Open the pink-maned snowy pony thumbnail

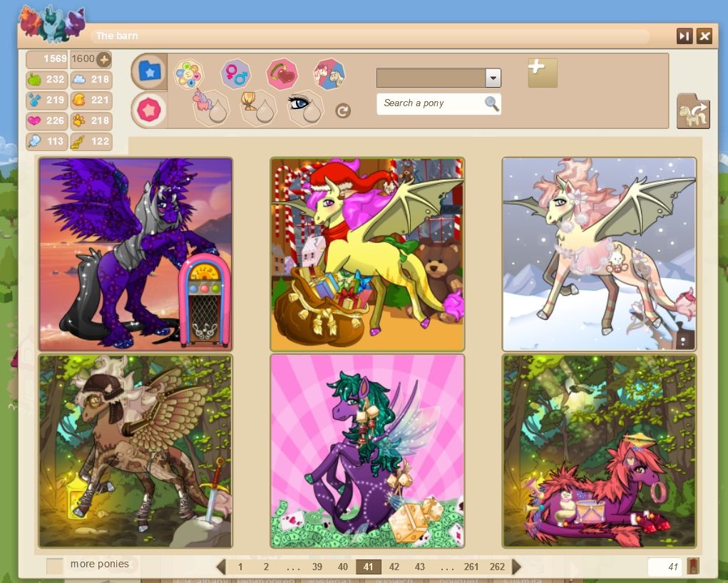click(599, 254)
